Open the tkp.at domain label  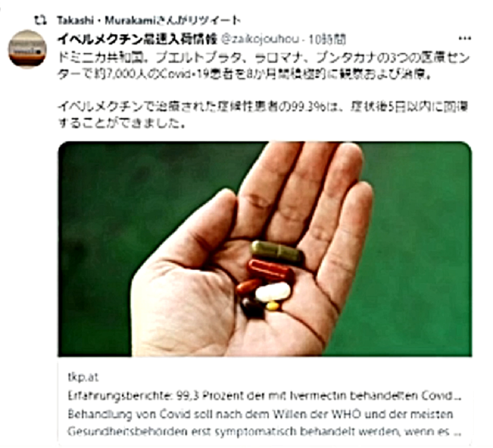83,377
